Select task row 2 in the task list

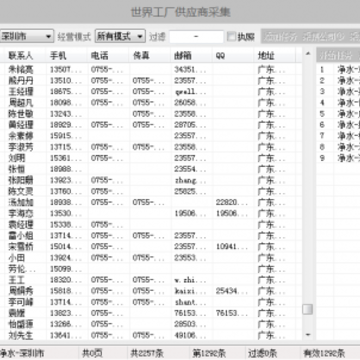[x=338, y=80]
